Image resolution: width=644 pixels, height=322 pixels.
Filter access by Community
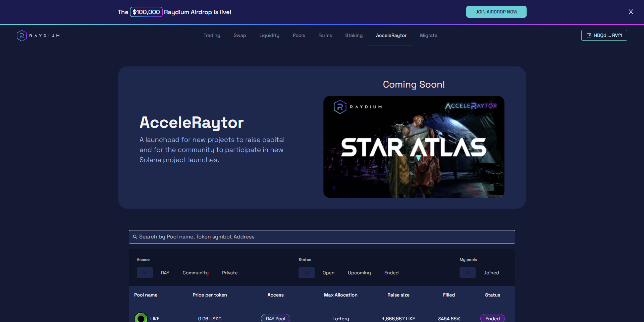pos(196,273)
